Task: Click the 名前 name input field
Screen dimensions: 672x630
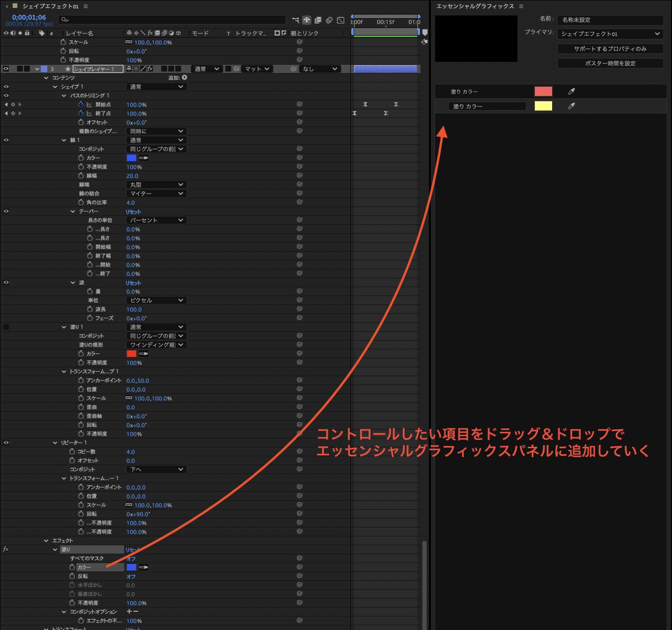Action: pos(610,20)
